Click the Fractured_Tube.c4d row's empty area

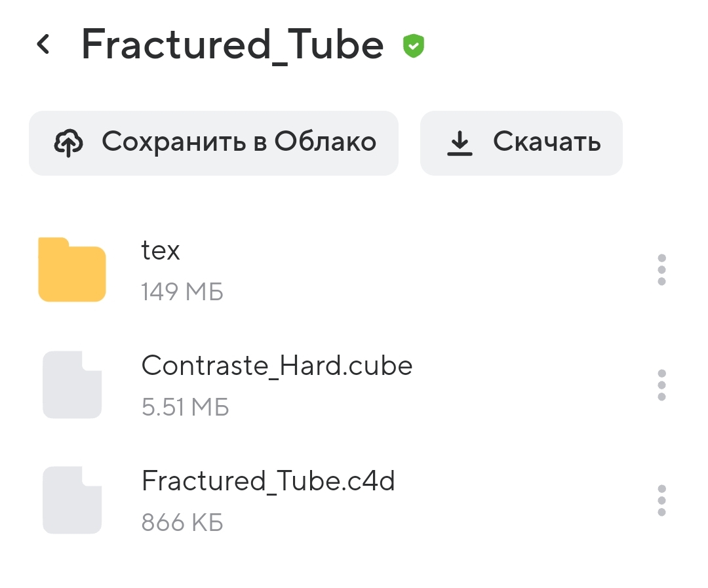(x=519, y=500)
